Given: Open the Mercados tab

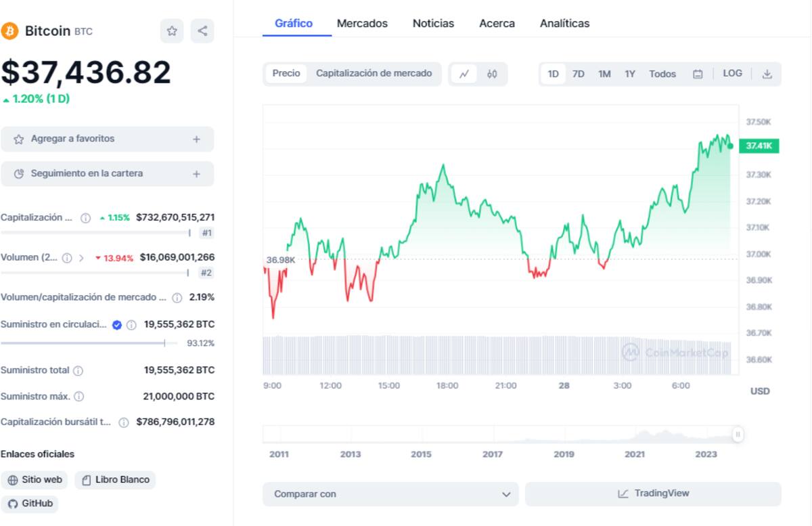Looking at the screenshot, I should click(x=362, y=23).
